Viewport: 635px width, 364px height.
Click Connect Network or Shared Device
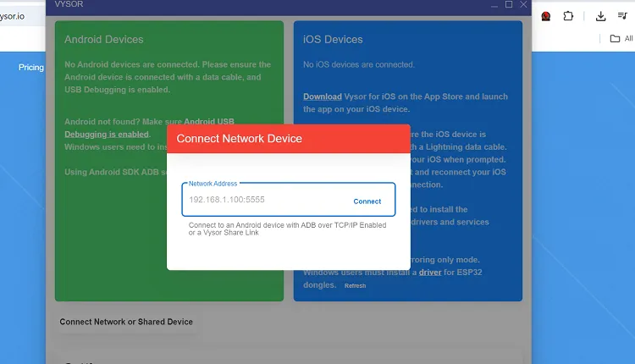[126, 322]
